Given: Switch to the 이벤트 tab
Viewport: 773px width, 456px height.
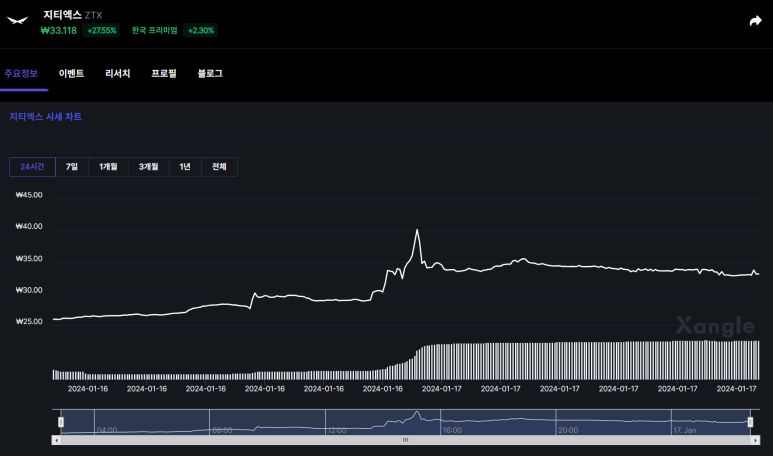Looking at the screenshot, I should click(x=71, y=73).
